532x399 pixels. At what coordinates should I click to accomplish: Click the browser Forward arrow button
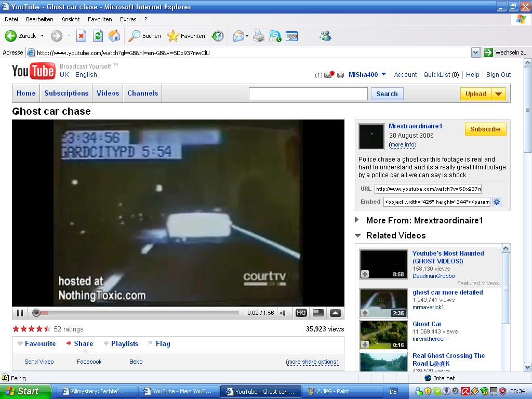[x=57, y=36]
